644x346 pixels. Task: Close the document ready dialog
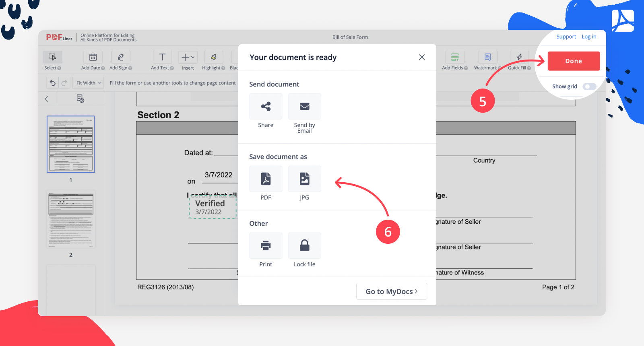pyautogui.click(x=422, y=57)
